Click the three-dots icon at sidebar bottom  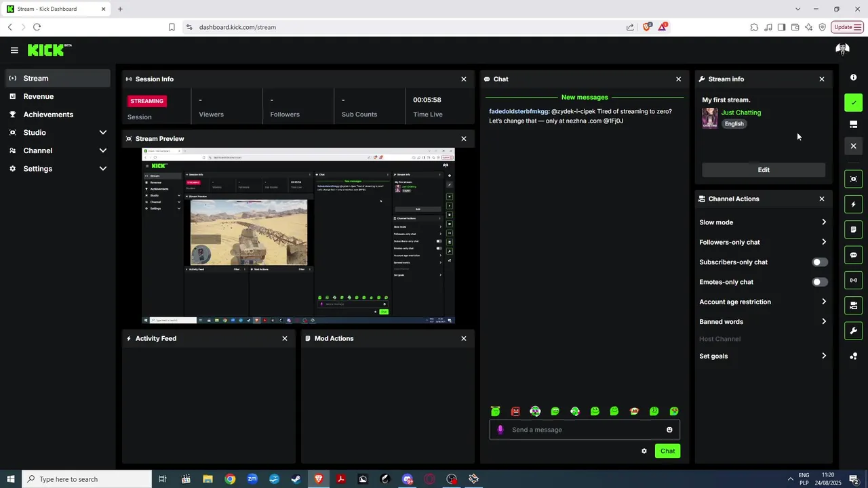point(854,356)
